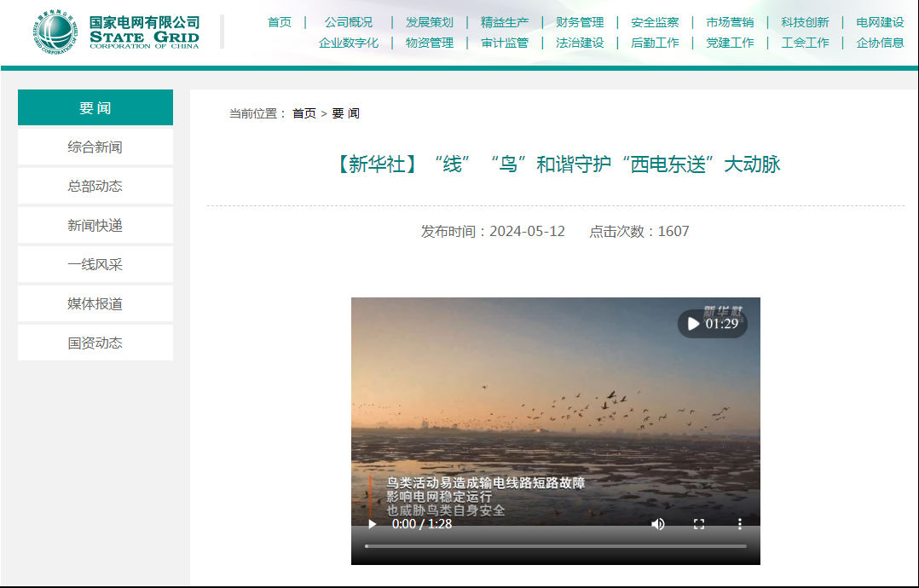Open 国资动态 sidebar section
This screenshot has width=919, height=588.
[95, 343]
